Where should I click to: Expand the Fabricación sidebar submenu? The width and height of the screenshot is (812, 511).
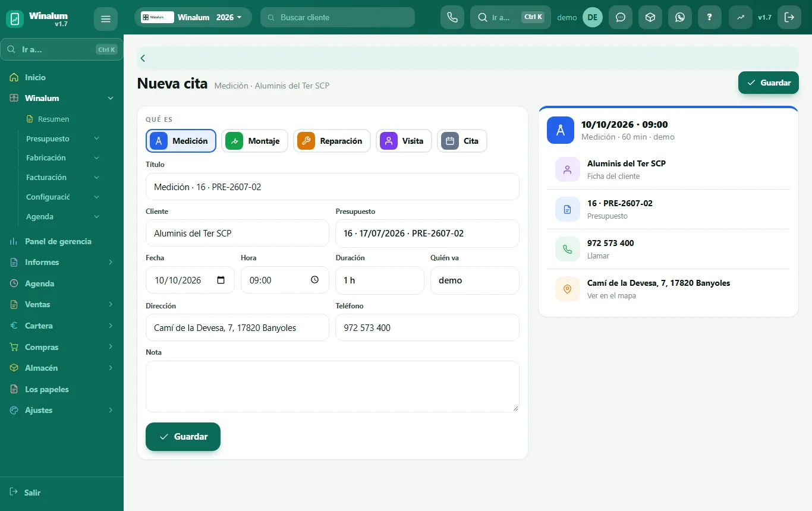tap(63, 157)
